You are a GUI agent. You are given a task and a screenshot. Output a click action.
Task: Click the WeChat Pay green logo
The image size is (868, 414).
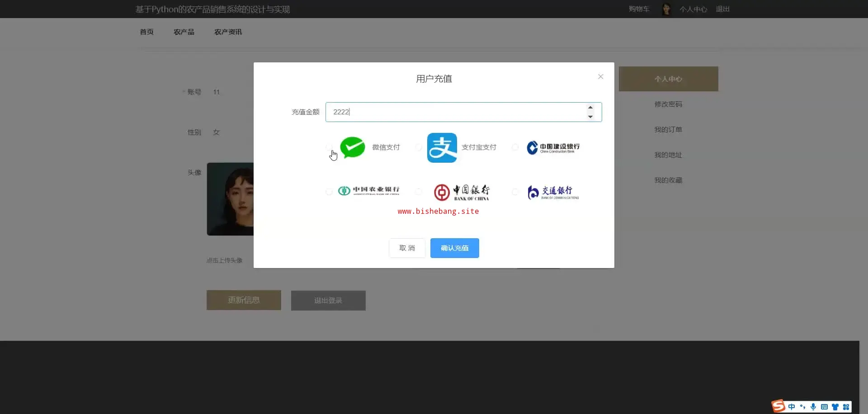(352, 147)
